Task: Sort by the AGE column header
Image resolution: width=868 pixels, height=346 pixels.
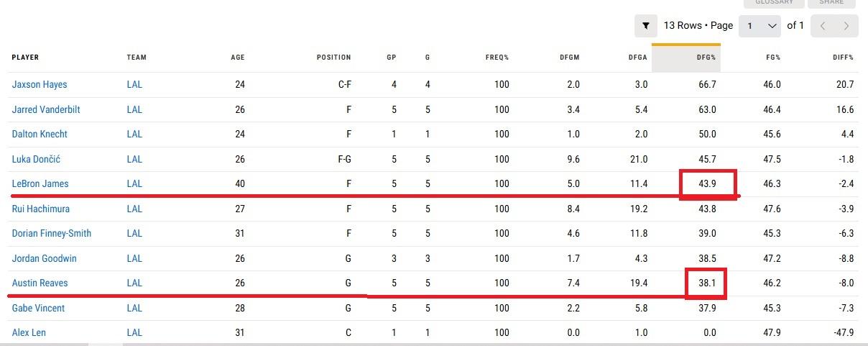Action: coord(237,58)
